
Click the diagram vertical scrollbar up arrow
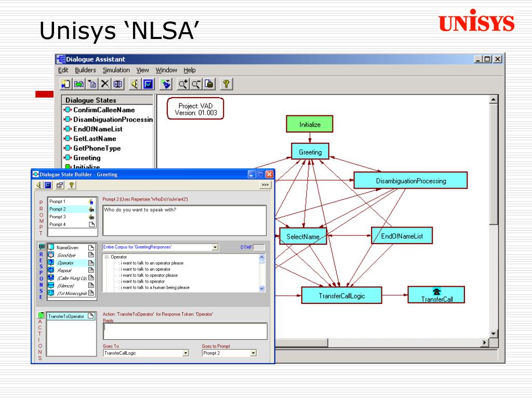click(494, 99)
